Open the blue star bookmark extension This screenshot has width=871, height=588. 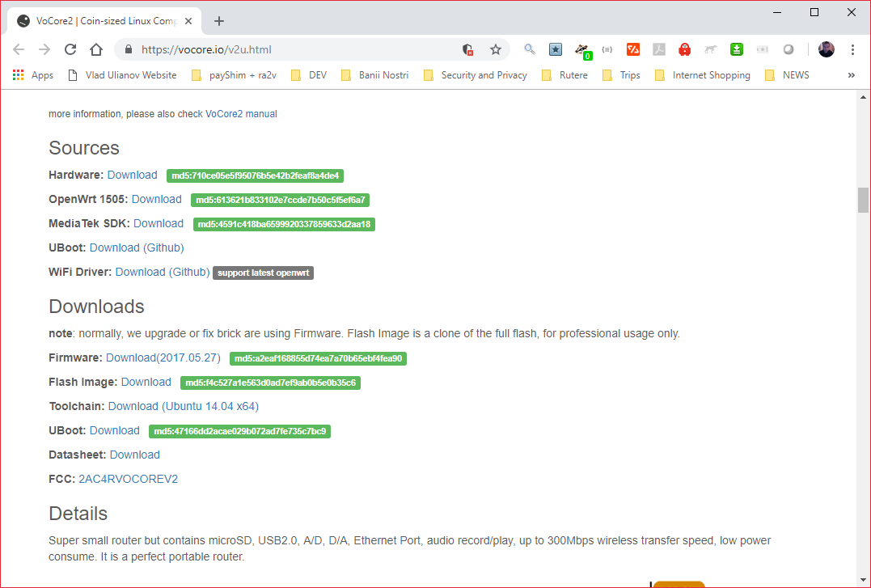click(556, 49)
